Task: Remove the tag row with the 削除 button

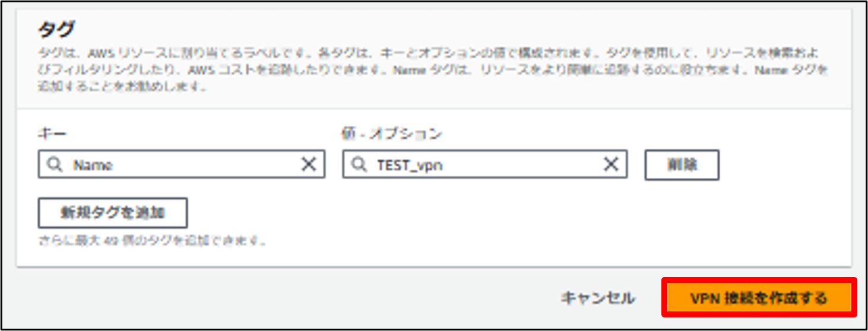Action: [x=682, y=165]
